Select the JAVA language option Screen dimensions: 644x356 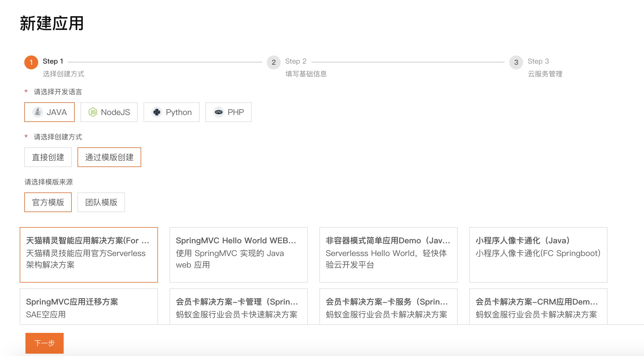click(49, 112)
